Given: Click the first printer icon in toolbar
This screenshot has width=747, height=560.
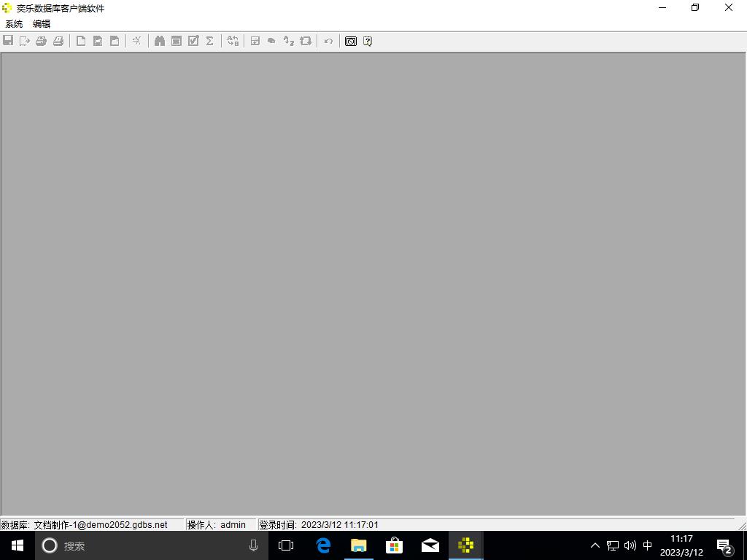Looking at the screenshot, I should tap(42, 41).
